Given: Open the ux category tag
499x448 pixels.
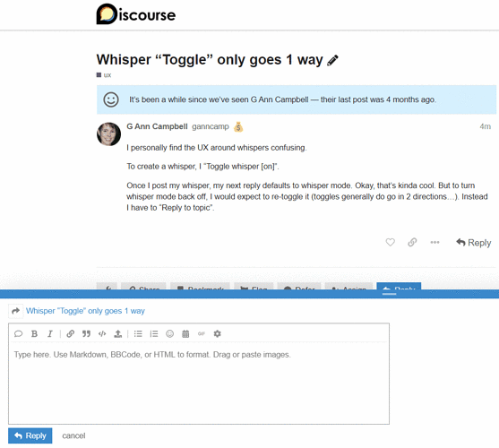Looking at the screenshot, I should point(104,75).
